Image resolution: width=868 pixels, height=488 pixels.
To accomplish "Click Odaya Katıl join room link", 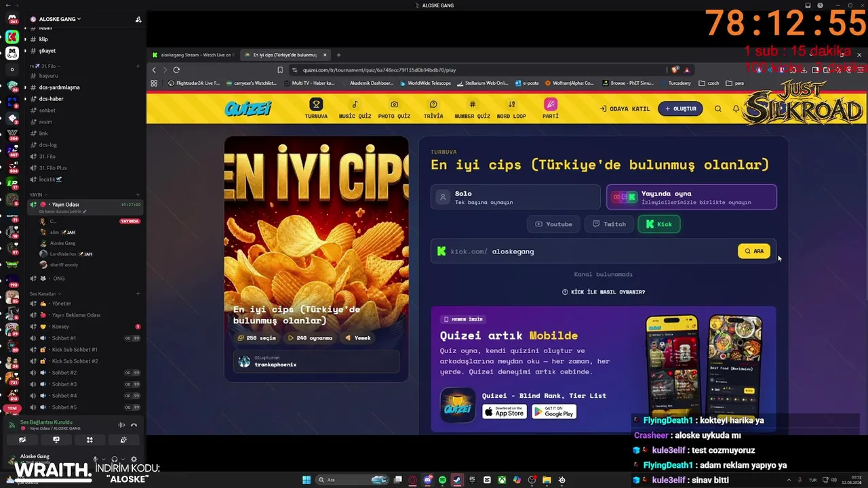I will coord(625,108).
